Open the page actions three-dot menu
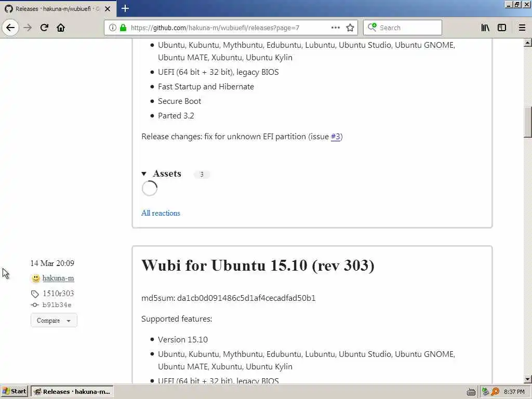This screenshot has width=532, height=399. coord(335,28)
